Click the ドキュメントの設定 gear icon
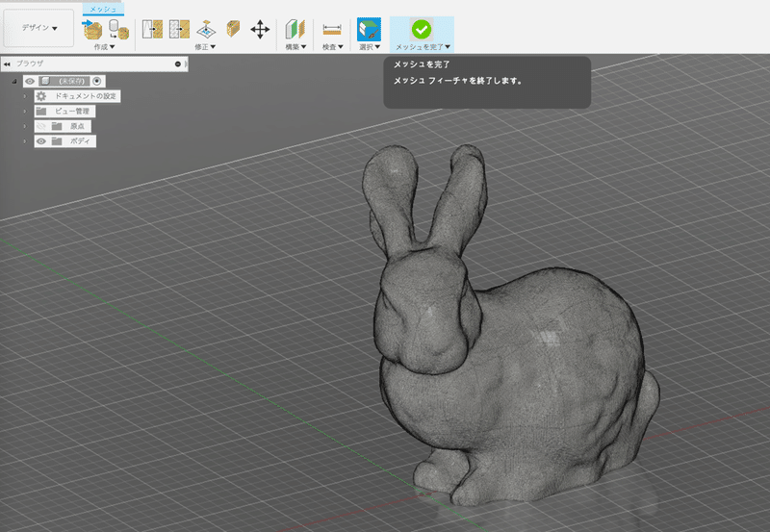This screenshot has height=532, width=770. pos(41,96)
